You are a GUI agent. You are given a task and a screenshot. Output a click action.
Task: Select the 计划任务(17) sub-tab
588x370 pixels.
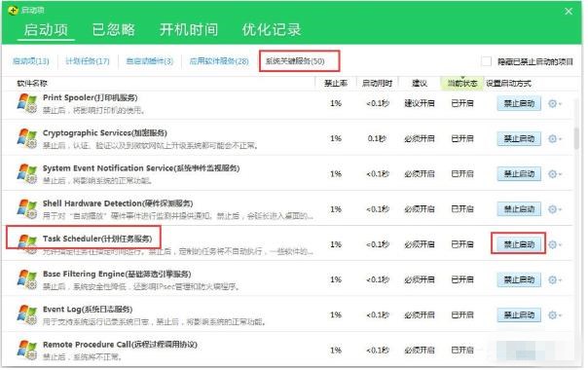[88, 61]
